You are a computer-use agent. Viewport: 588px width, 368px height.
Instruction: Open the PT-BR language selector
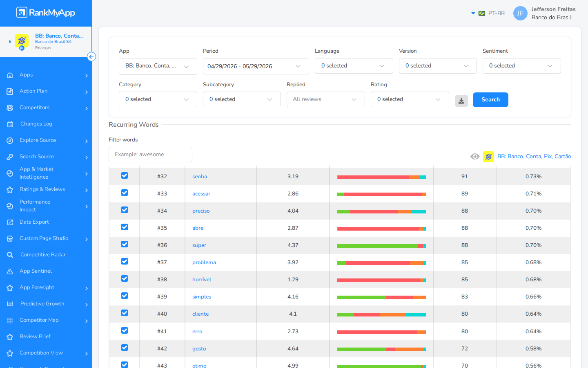point(488,13)
